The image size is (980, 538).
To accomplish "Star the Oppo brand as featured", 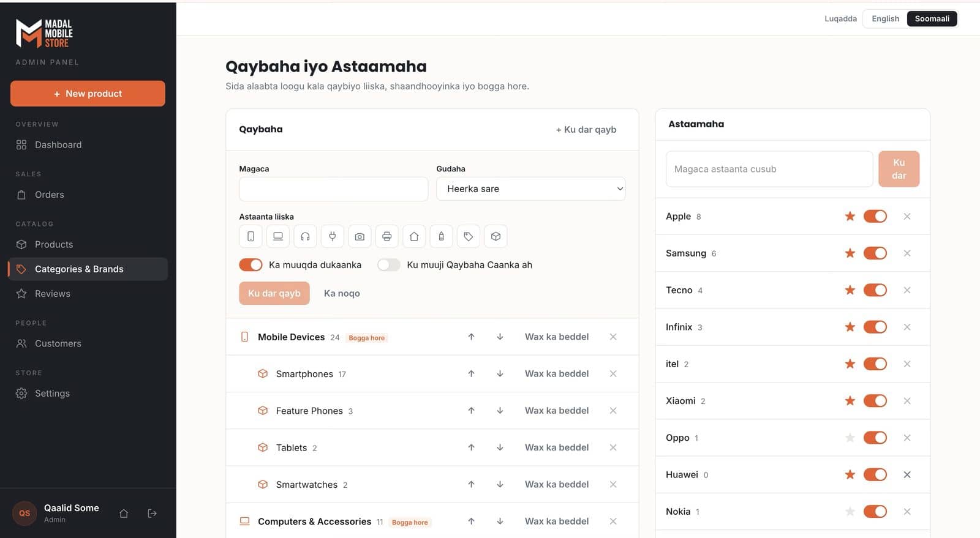I will pos(850,438).
